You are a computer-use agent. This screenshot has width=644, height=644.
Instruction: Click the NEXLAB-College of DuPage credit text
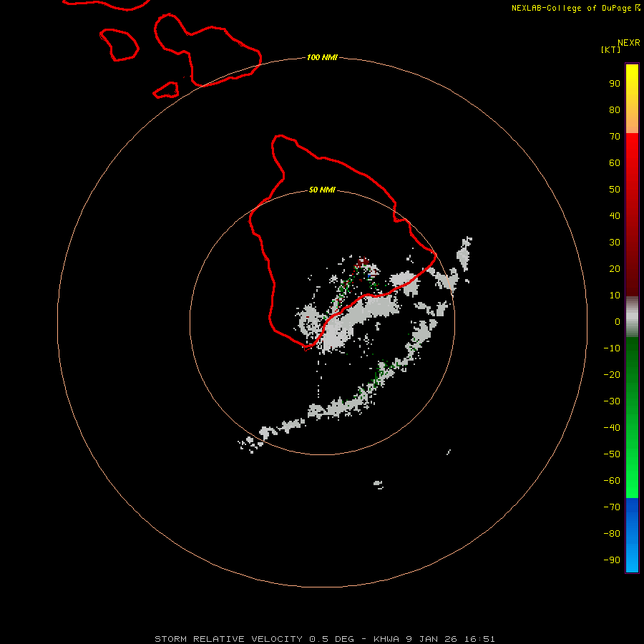click(571, 8)
